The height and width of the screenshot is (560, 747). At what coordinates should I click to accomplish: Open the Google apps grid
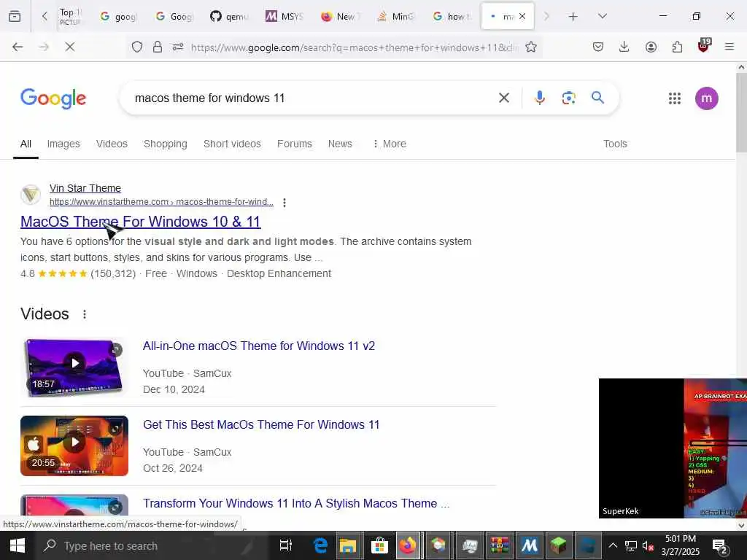(x=674, y=98)
